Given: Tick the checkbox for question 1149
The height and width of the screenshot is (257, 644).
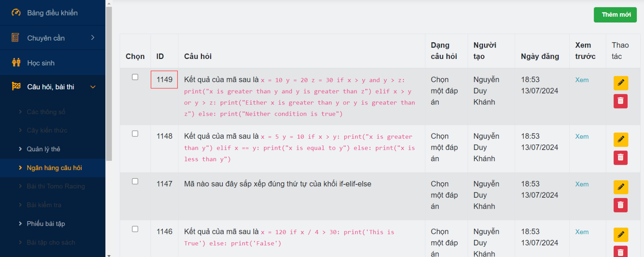Looking at the screenshot, I should 135,77.
